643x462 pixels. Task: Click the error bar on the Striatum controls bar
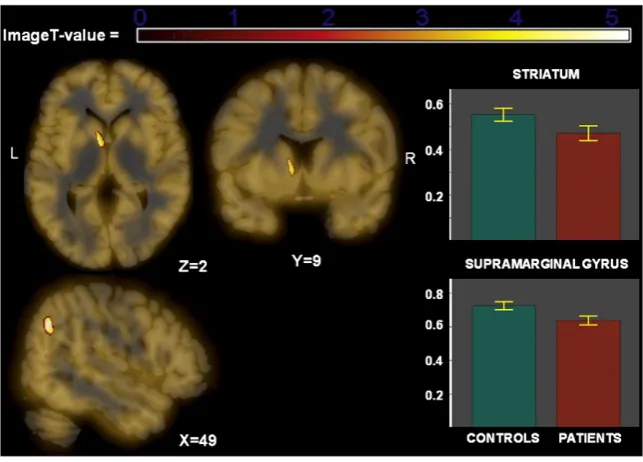(503, 115)
